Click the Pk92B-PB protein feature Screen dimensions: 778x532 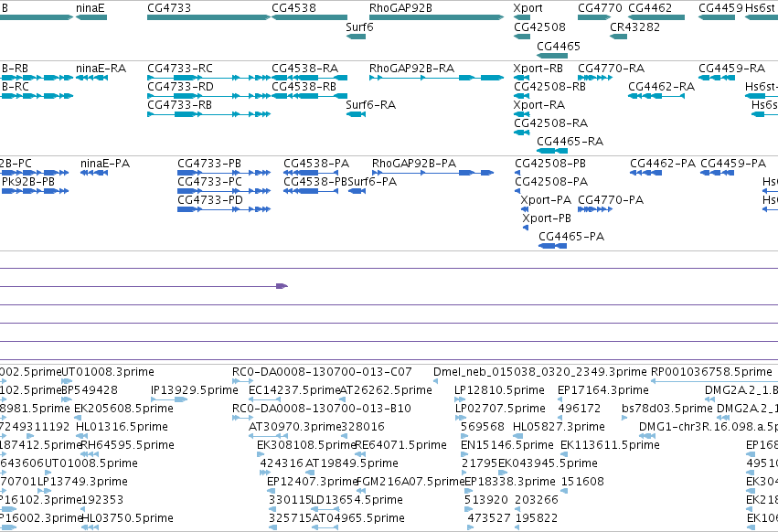point(35,191)
